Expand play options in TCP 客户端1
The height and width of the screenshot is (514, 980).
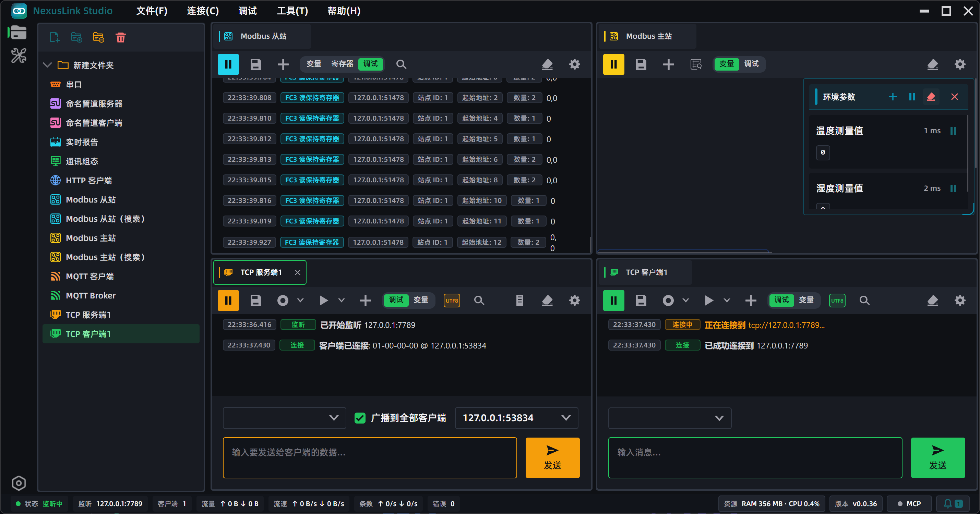pyautogui.click(x=727, y=300)
